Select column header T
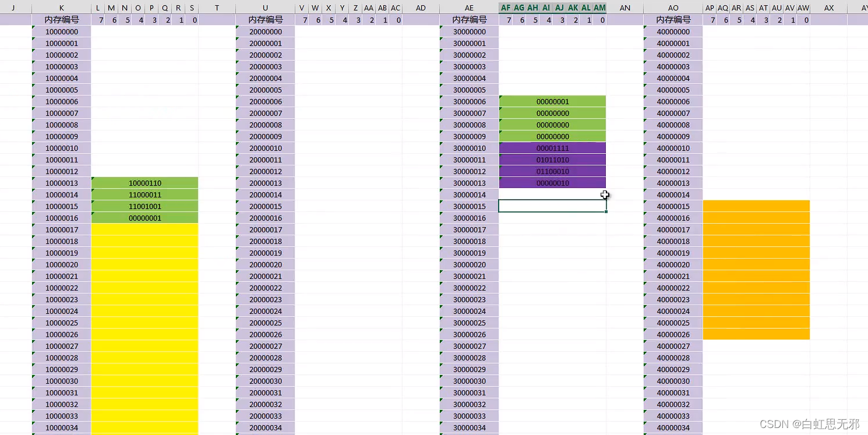868x435 pixels. click(x=217, y=8)
